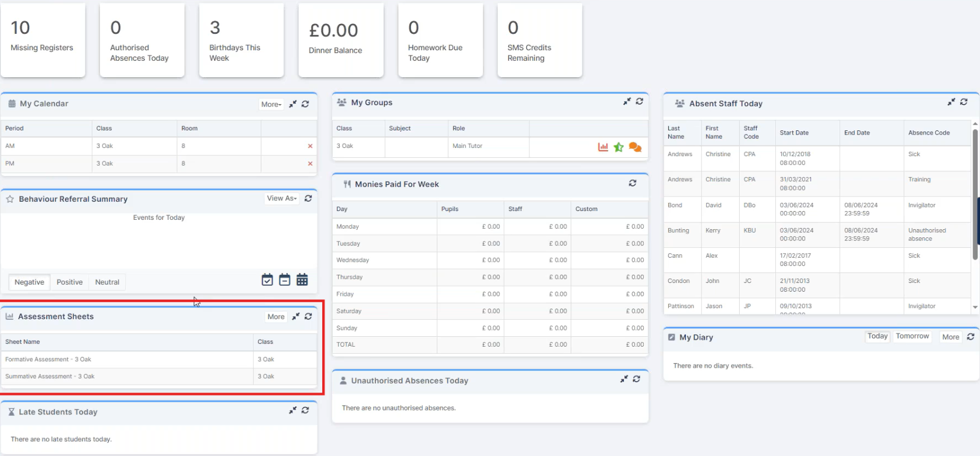Click the Absent Staff Today scrollbar
This screenshot has width=980, height=456.
[975, 193]
